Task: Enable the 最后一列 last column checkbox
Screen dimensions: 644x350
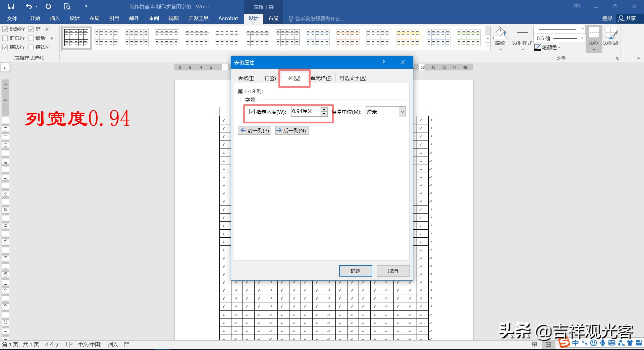Action: (31, 38)
